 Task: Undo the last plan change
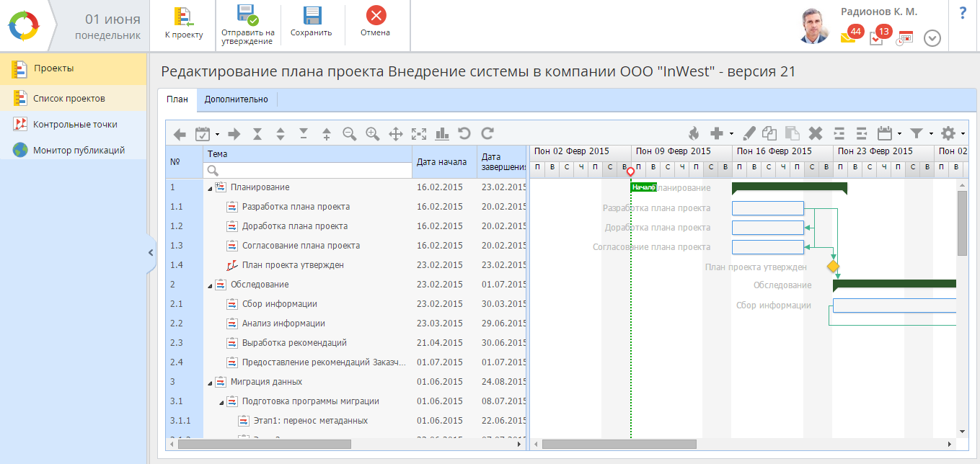(464, 133)
